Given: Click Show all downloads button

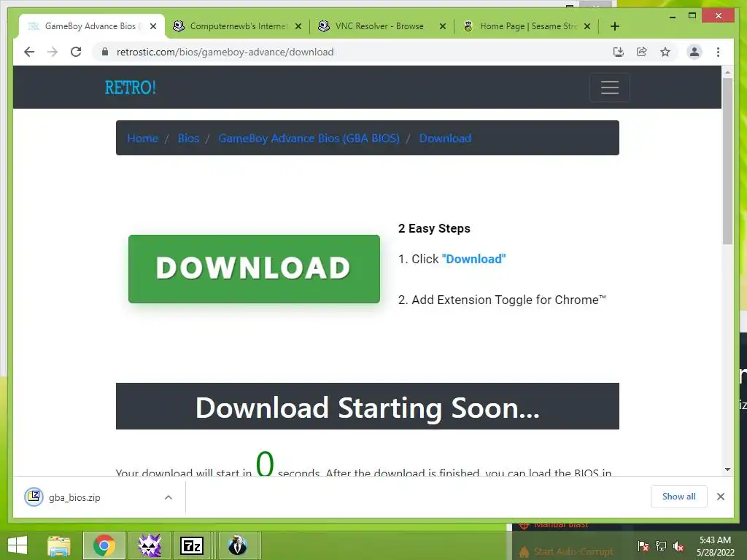Looking at the screenshot, I should tap(679, 496).
